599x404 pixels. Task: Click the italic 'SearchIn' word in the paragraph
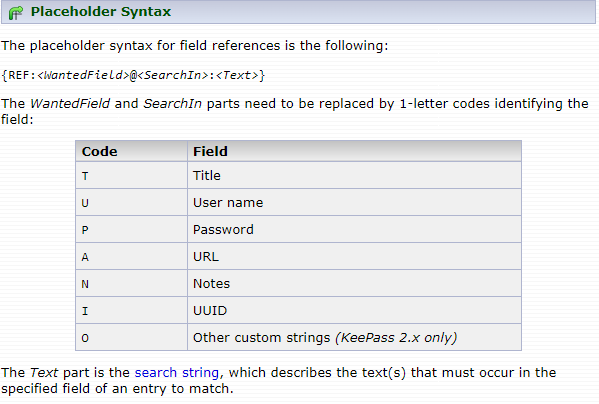[x=172, y=103]
